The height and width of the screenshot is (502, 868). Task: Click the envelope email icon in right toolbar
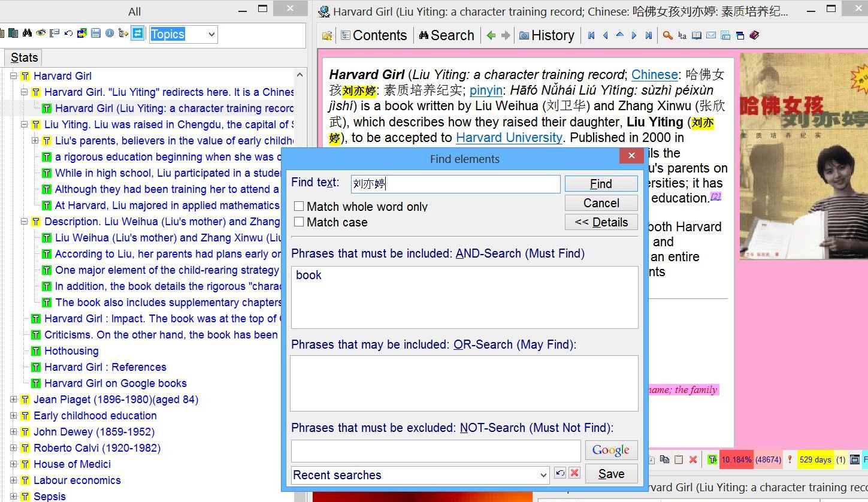710,35
